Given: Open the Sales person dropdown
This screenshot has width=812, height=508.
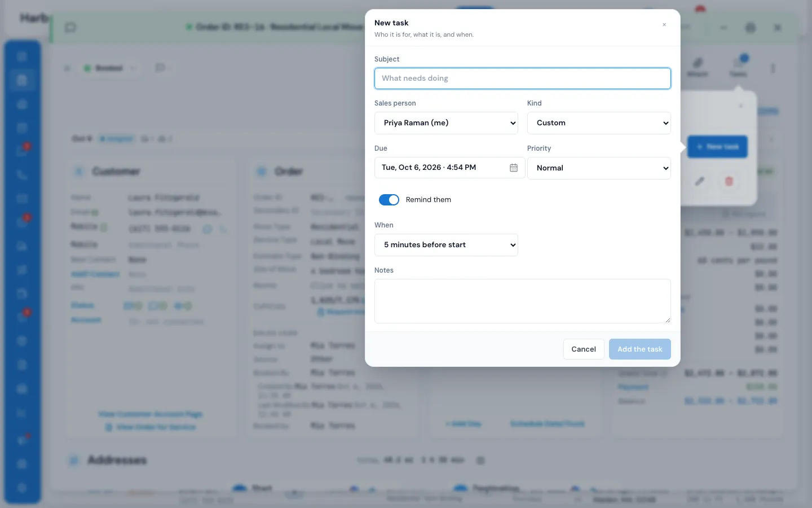Looking at the screenshot, I should point(446,123).
